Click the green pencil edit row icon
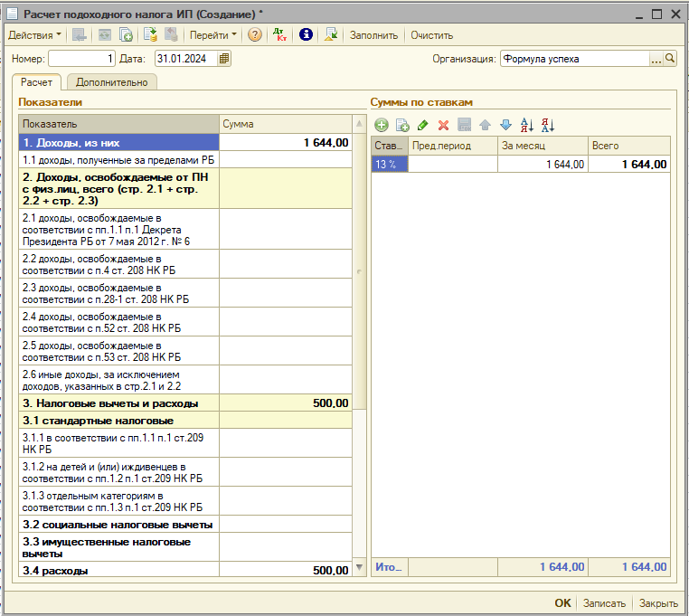The width and height of the screenshot is (689, 616). point(423,125)
